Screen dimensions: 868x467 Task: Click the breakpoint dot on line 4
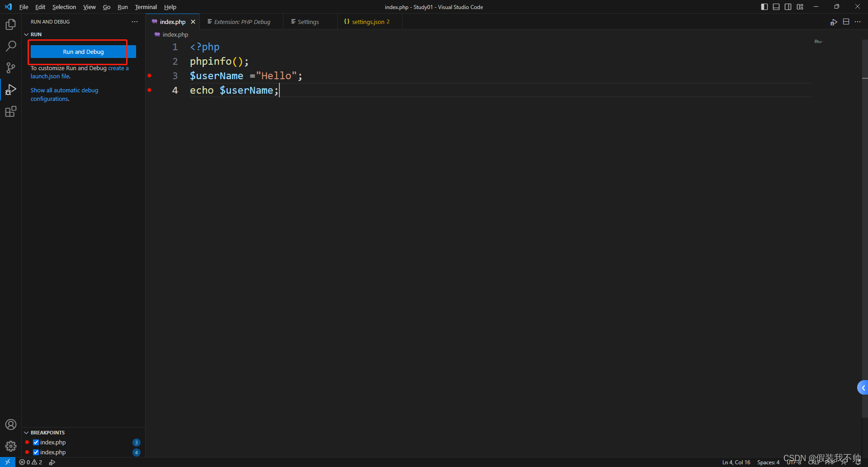149,90
